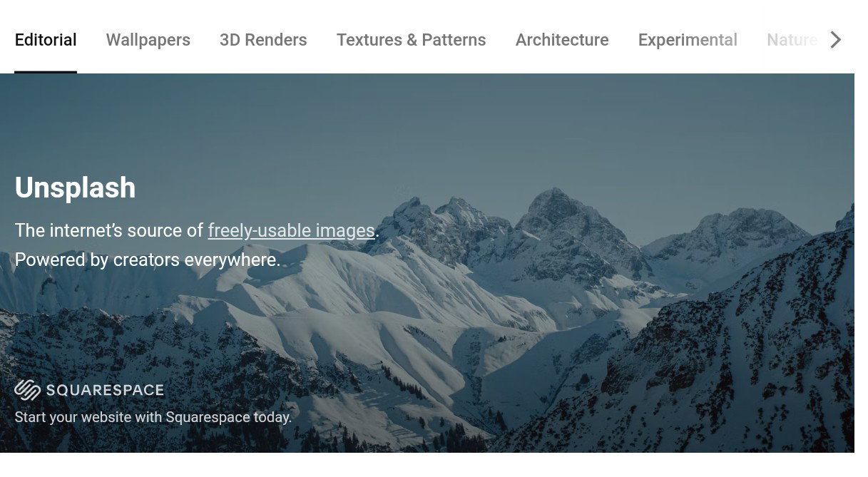Image resolution: width=868 pixels, height=477 pixels.
Task: Switch to the Wallpapers tab
Action: [148, 40]
